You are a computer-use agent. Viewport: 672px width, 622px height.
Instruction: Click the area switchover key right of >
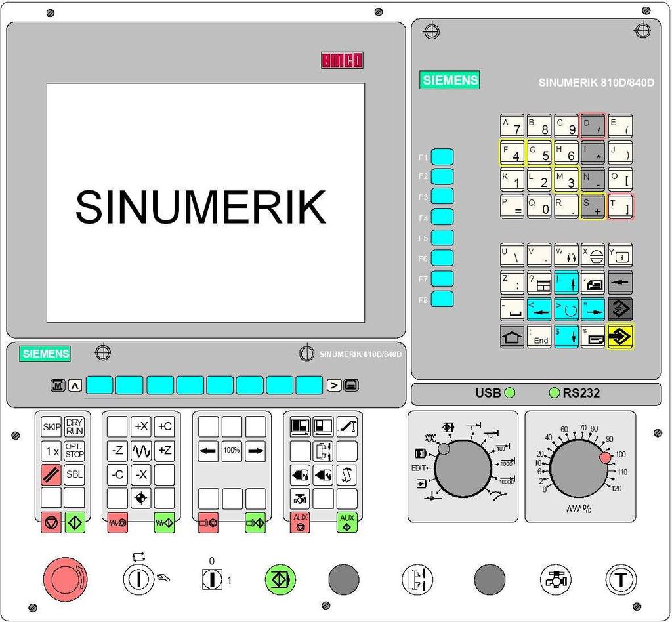[352, 386]
